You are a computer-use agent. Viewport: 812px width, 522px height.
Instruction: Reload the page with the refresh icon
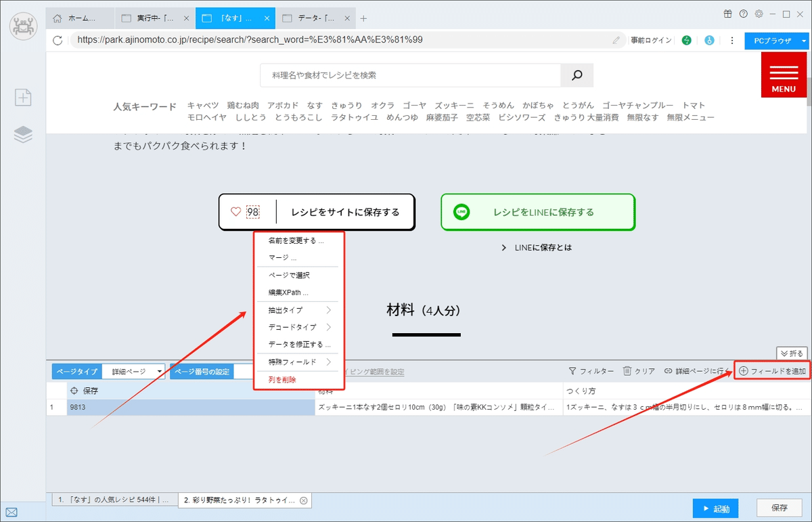point(58,40)
